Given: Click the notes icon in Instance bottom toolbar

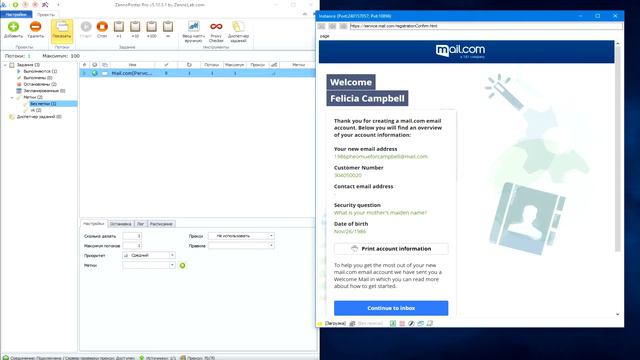Looking at the screenshot, I should [x=430, y=323].
